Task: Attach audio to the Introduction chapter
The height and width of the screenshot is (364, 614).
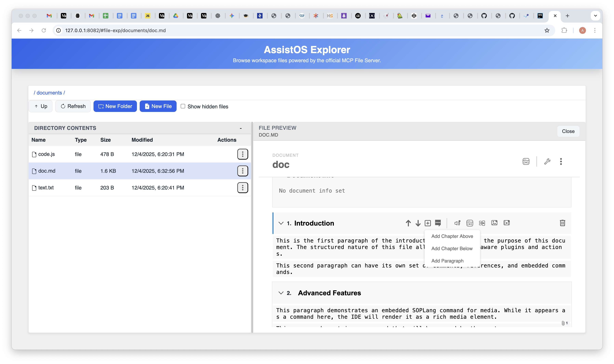Action: tap(457, 223)
